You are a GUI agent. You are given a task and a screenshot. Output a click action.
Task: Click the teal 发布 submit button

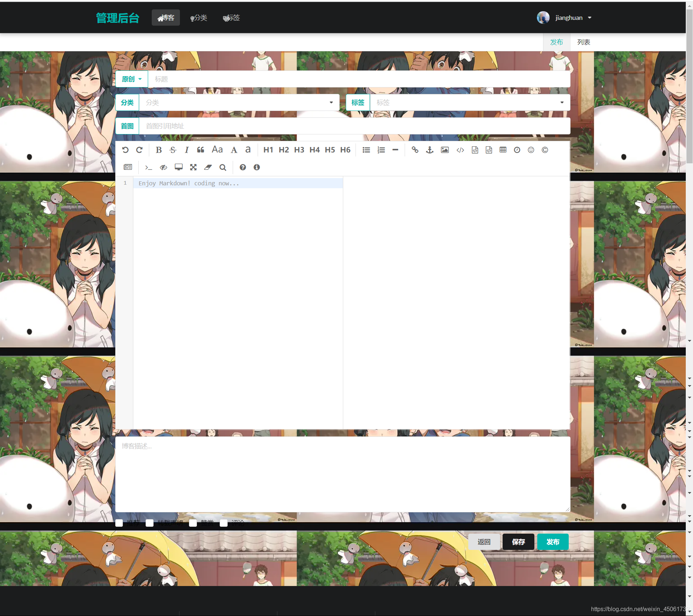coord(553,542)
